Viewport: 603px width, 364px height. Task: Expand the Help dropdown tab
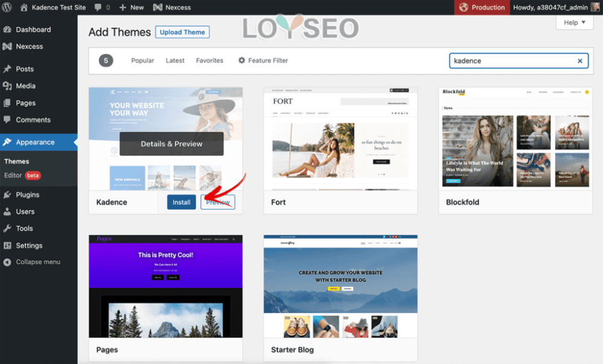pos(574,23)
